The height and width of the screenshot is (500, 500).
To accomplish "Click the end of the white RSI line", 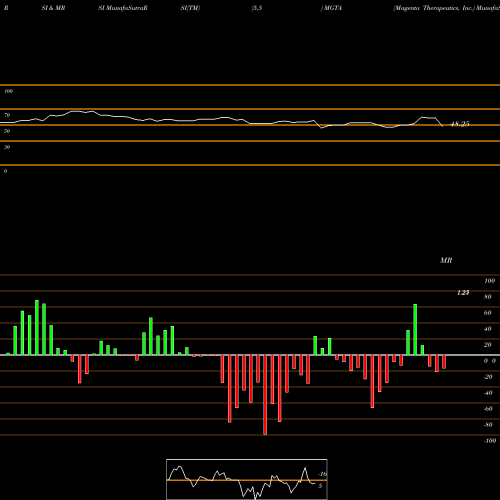I will pos(443,127).
